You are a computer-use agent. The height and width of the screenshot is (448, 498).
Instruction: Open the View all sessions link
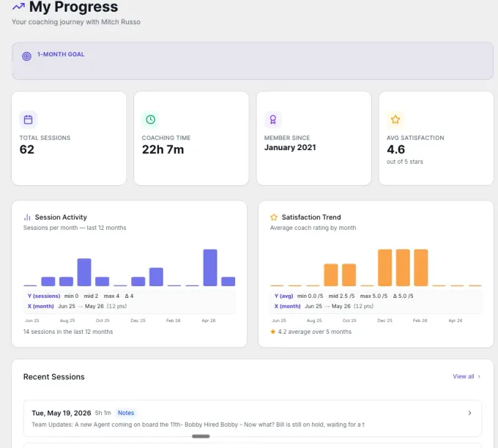pyautogui.click(x=463, y=376)
